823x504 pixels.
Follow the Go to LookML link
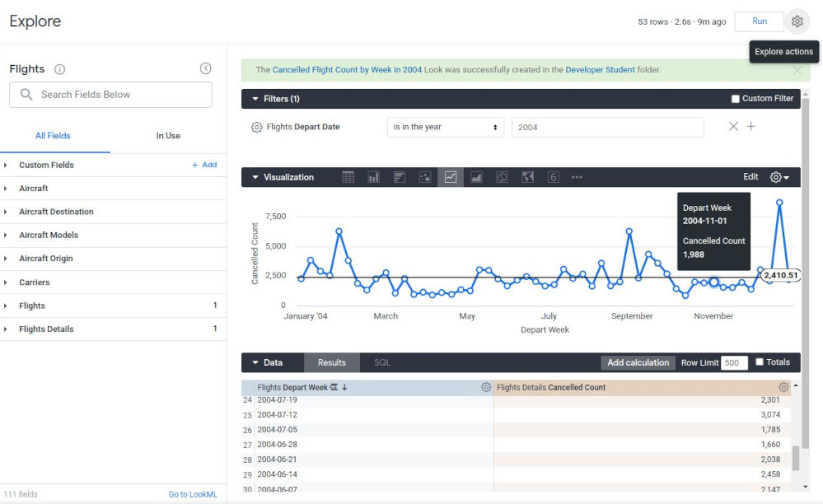tap(193, 494)
